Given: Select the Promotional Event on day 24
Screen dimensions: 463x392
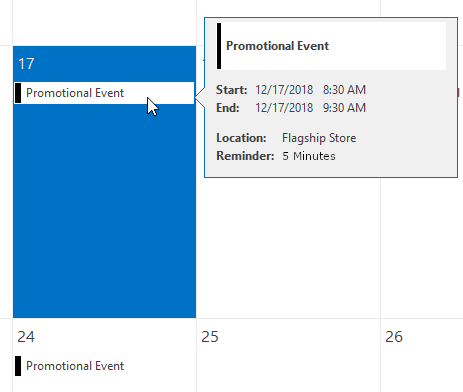Looking at the screenshot, I should click(104, 366).
